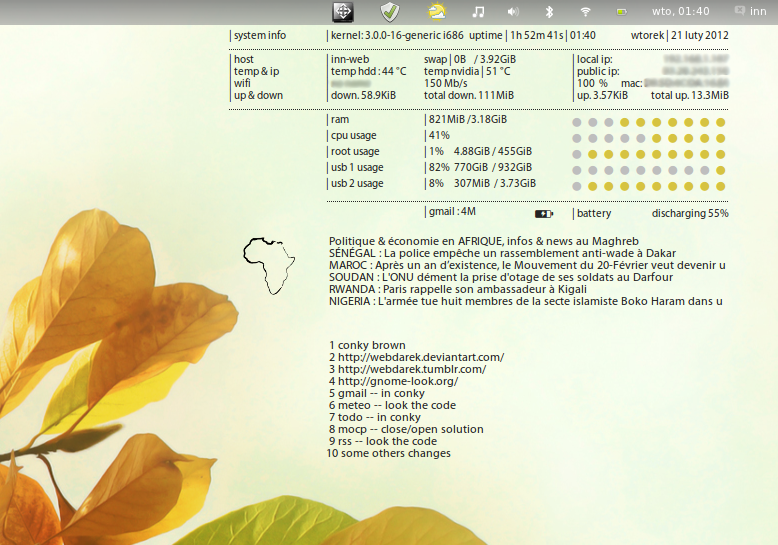
Task: Click the '1 conky brown' todo line
Action: [367, 345]
